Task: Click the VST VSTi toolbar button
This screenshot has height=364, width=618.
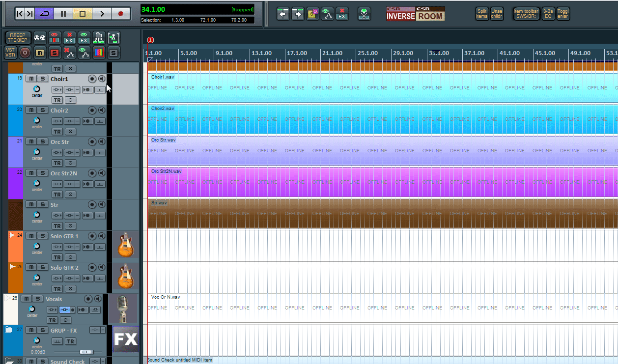Action: (11, 52)
